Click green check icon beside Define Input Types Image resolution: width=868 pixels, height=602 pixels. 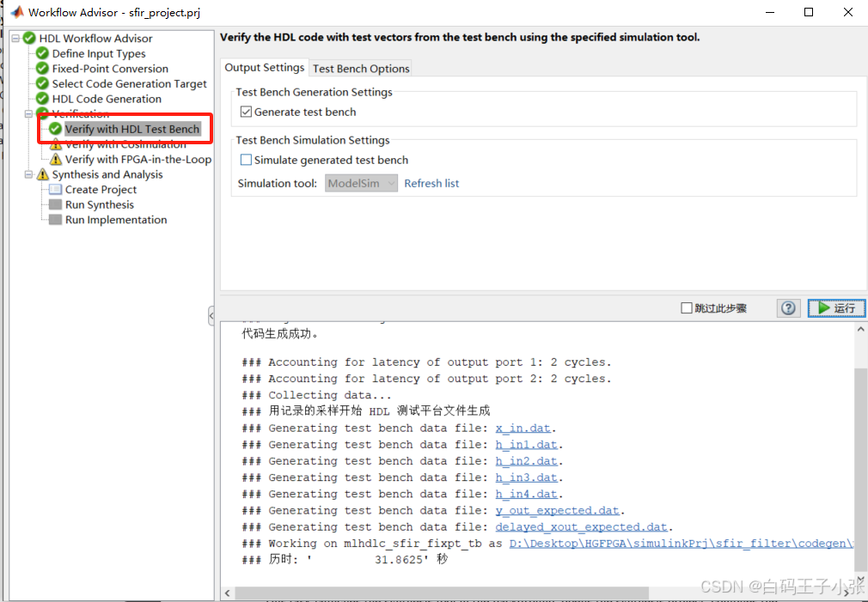click(43, 53)
